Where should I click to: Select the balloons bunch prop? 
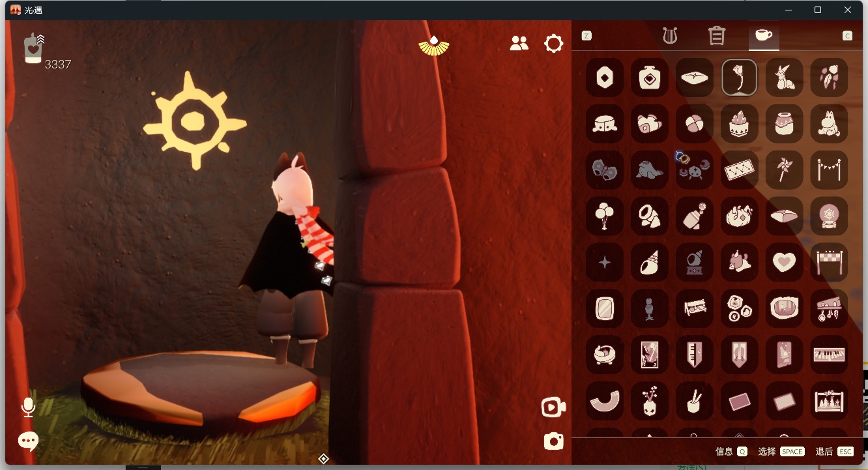click(x=605, y=216)
